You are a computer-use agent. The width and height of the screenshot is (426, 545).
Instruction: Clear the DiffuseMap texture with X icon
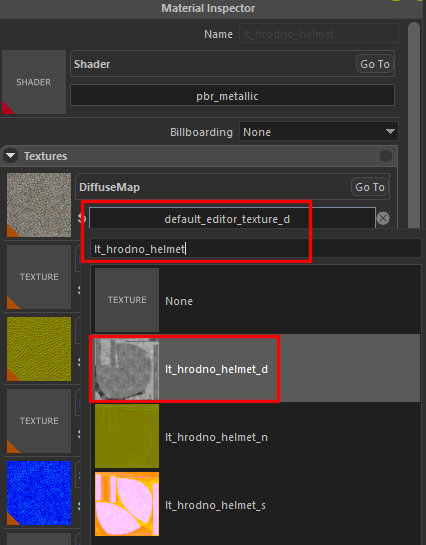point(383,218)
